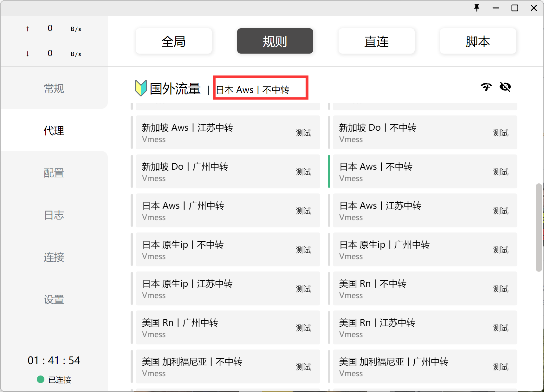Run 测试 on 美国 Rn | 江苏中转
This screenshot has height=392, width=544.
pyautogui.click(x=501, y=328)
